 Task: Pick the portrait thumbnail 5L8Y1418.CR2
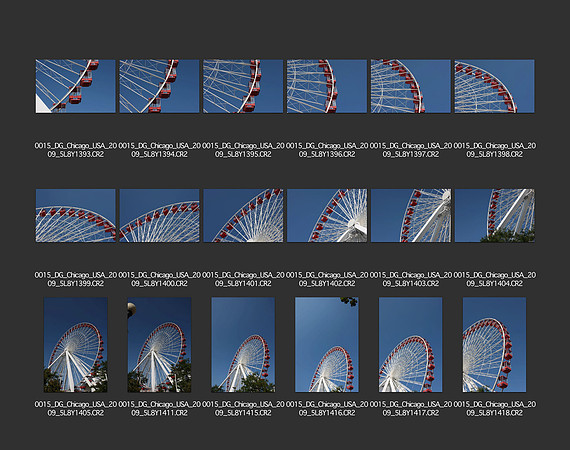(x=494, y=345)
